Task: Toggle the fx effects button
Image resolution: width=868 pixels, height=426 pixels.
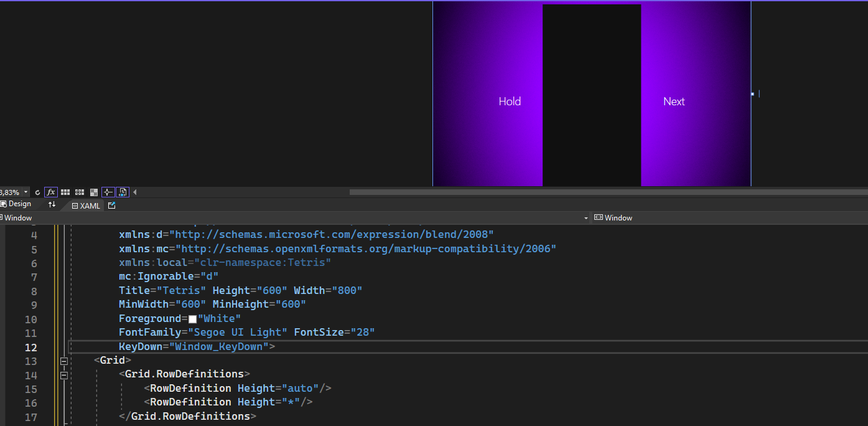Action: point(51,192)
